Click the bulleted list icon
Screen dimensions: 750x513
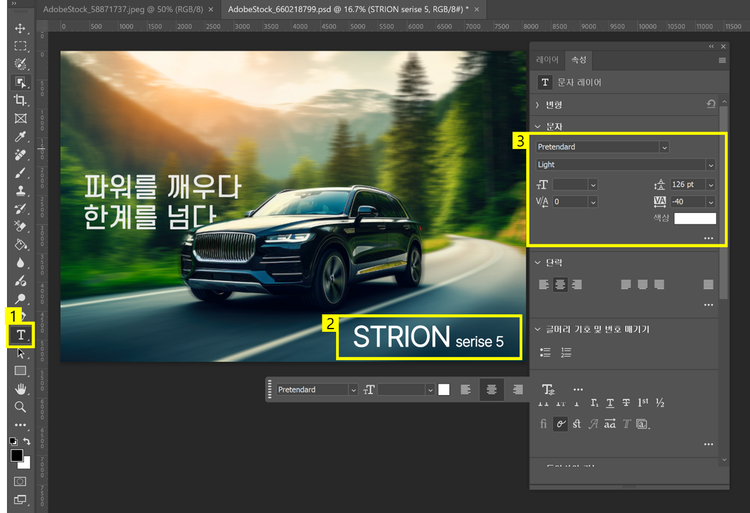pyautogui.click(x=546, y=352)
